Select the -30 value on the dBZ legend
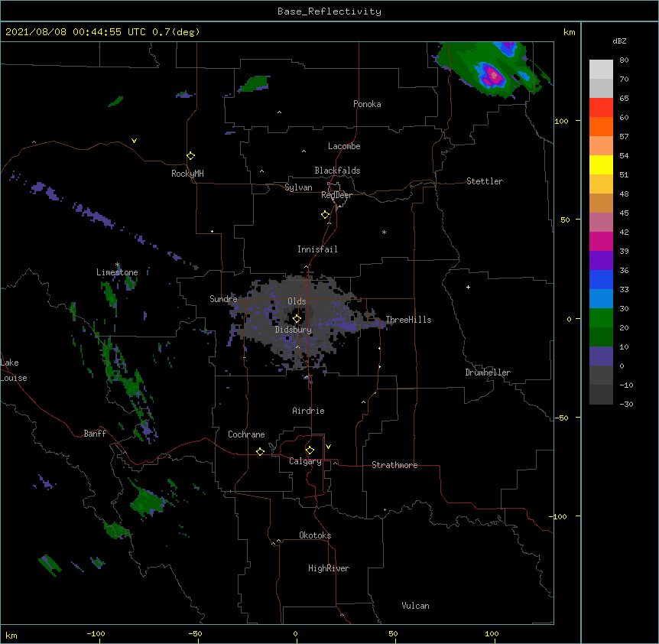The image size is (659, 644). click(x=626, y=404)
